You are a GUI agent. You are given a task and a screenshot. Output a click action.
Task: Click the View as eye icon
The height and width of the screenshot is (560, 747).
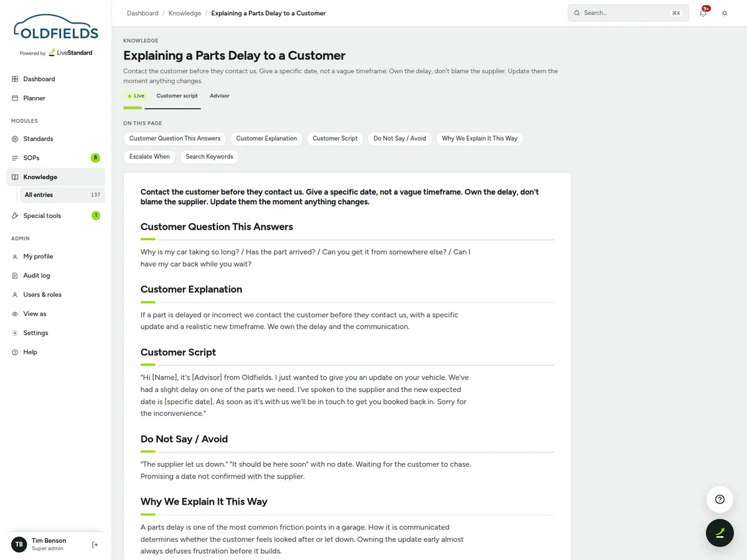pyautogui.click(x=15, y=314)
